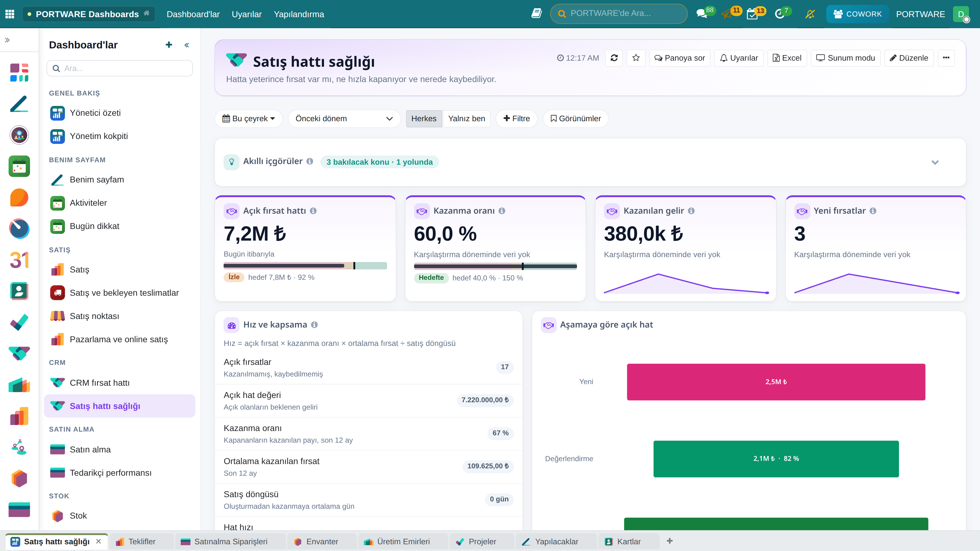Refresh the dashboard data
980x551 pixels.
614,58
